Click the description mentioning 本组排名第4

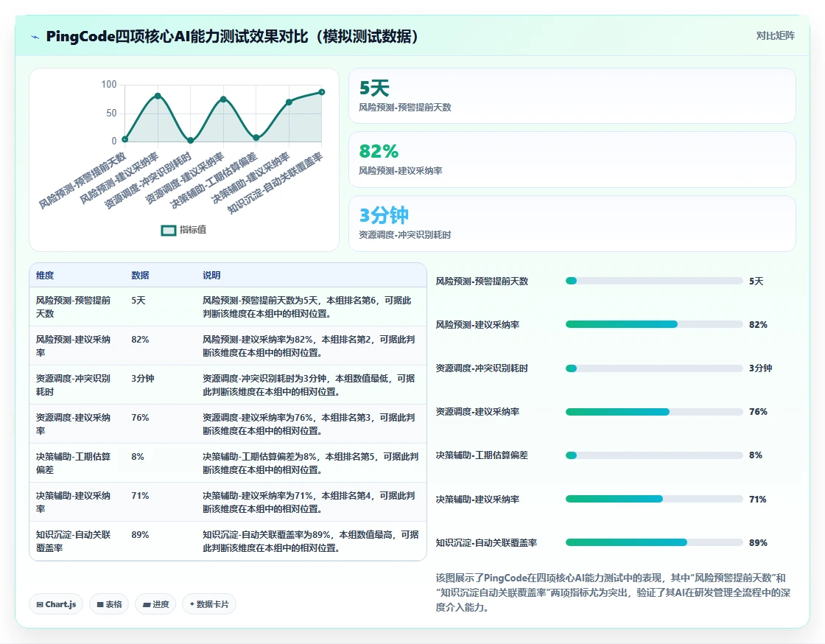click(x=309, y=502)
